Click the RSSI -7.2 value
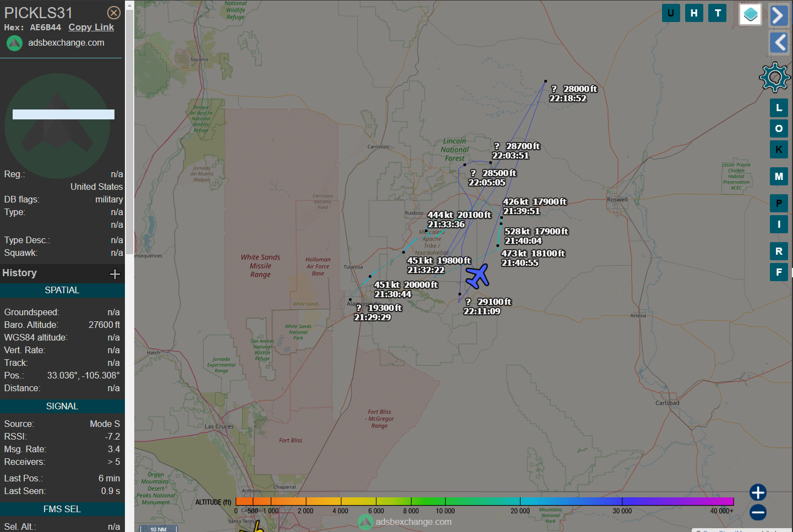This screenshot has width=793, height=532. click(x=112, y=437)
